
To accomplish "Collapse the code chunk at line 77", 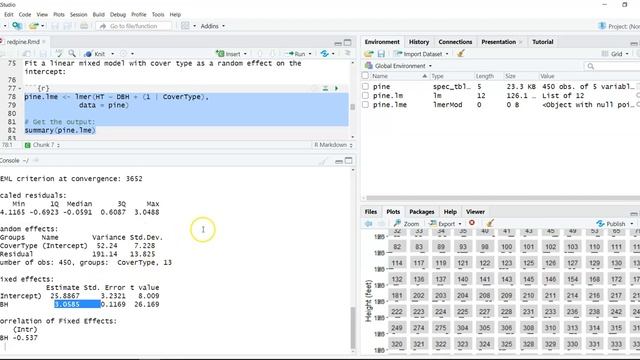I will pyautogui.click(x=19, y=89).
